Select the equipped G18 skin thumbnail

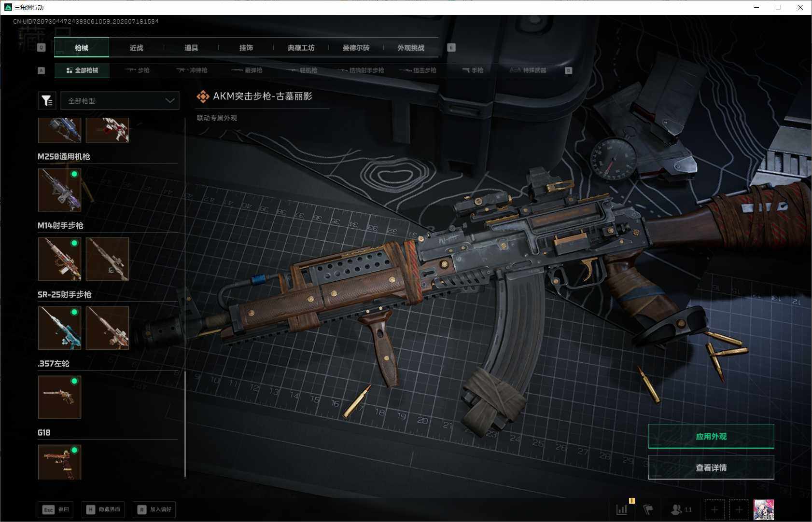(x=59, y=462)
